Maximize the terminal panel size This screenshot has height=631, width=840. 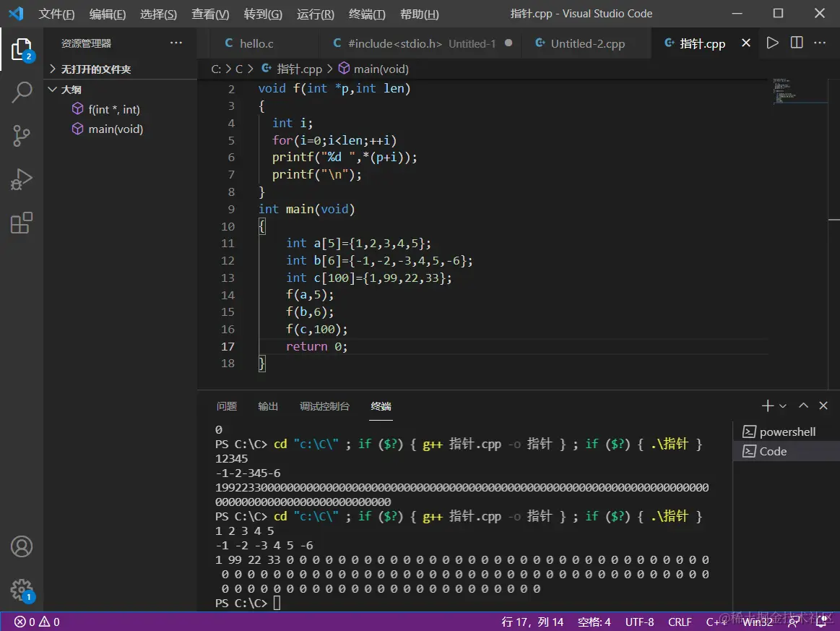click(x=803, y=406)
